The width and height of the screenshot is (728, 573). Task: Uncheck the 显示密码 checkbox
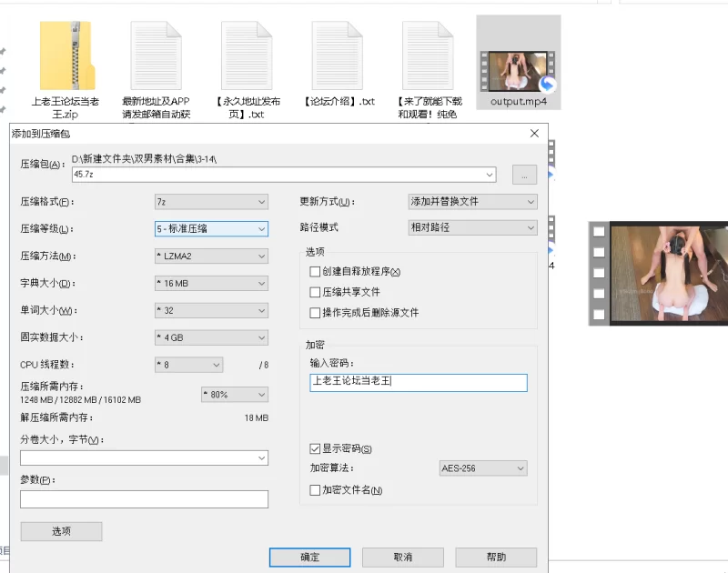coord(315,449)
